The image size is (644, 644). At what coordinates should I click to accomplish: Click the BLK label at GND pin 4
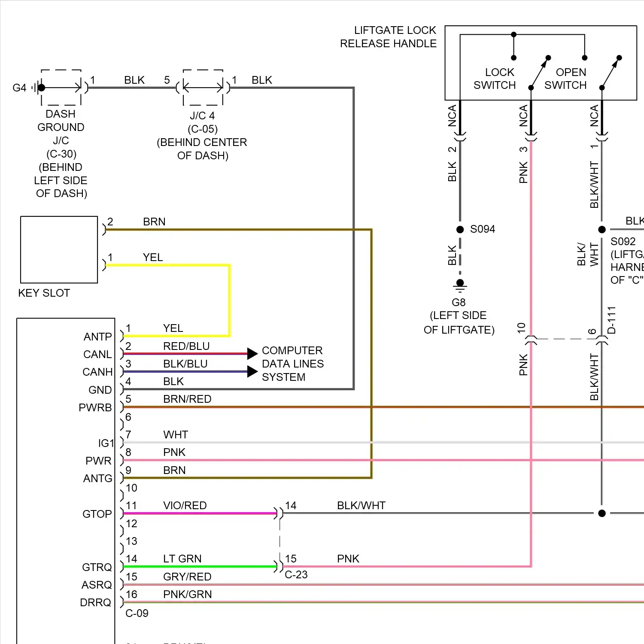[173, 381]
